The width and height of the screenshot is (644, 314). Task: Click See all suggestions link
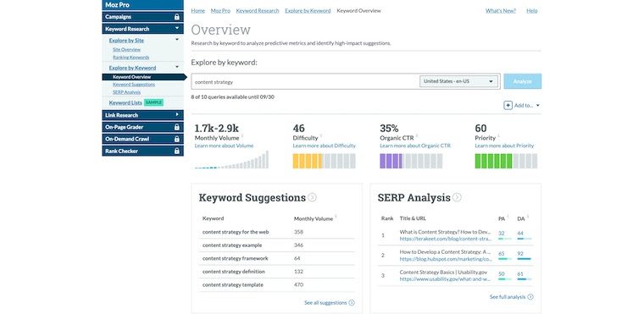[x=330, y=302]
